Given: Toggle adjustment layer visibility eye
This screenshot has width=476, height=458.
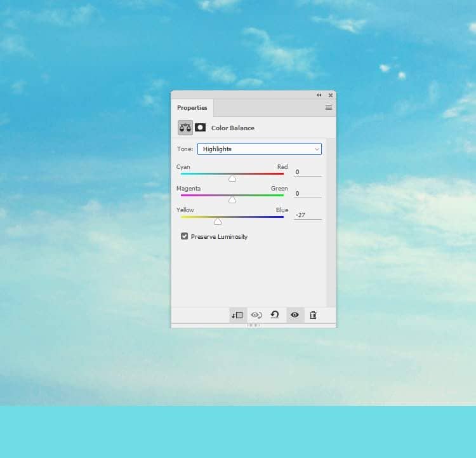Looking at the screenshot, I should click(x=294, y=315).
